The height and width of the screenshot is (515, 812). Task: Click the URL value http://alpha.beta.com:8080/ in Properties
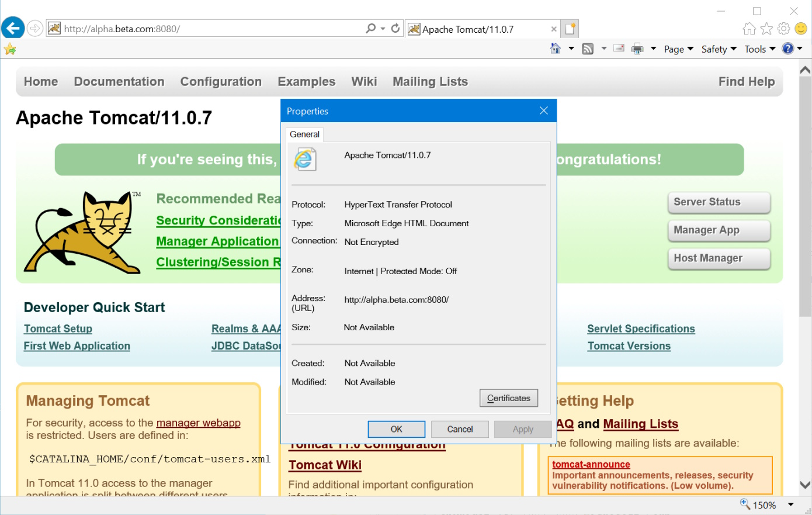coord(397,300)
